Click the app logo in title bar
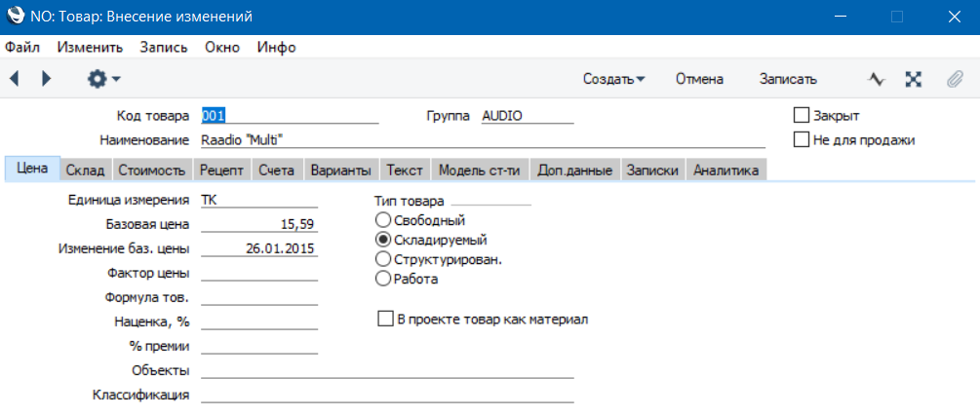The width and height of the screenshot is (980, 416). [x=17, y=16]
